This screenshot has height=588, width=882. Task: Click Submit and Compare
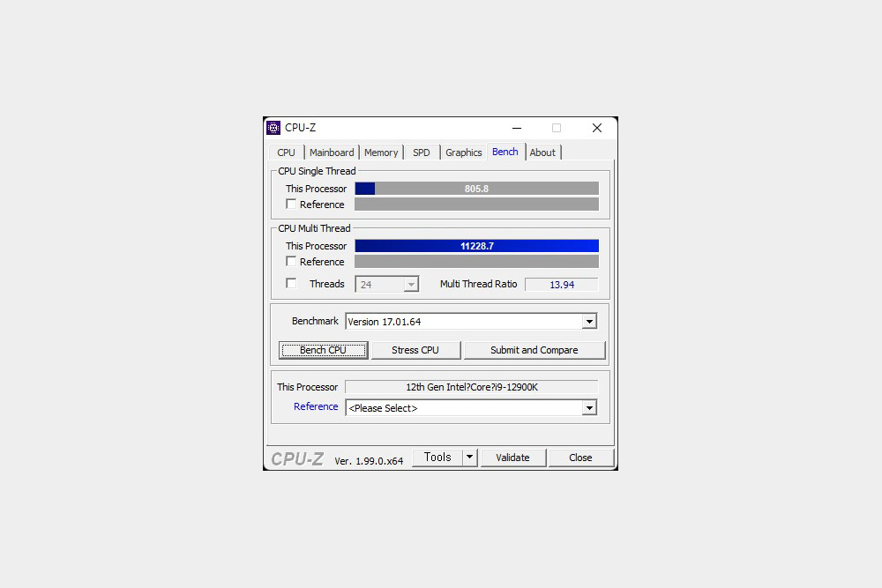pos(534,350)
